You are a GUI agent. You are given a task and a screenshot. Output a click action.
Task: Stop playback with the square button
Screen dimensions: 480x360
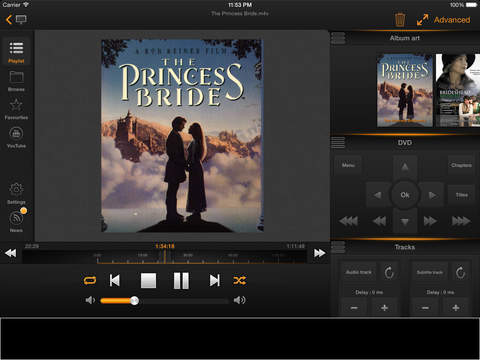tap(148, 281)
